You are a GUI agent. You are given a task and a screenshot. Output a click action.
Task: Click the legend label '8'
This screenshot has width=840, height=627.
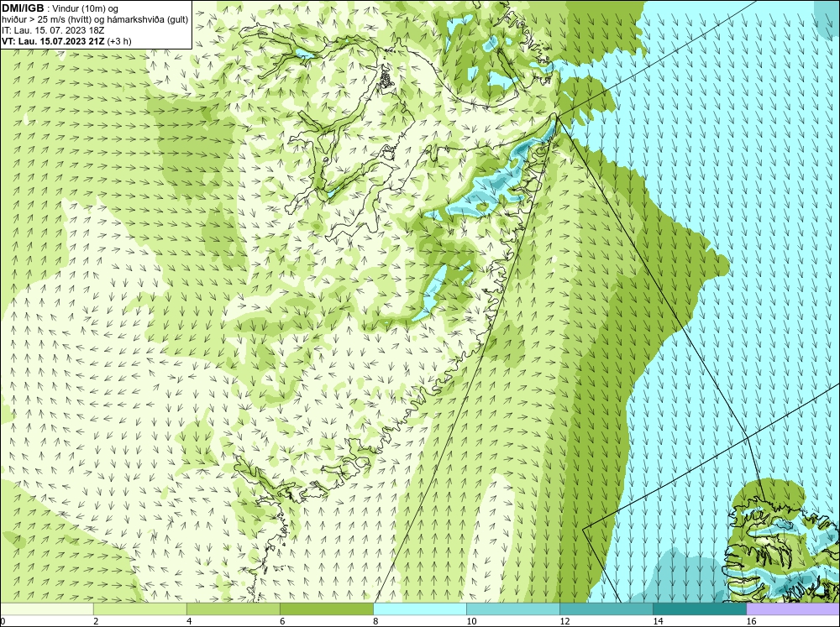pos(375,621)
